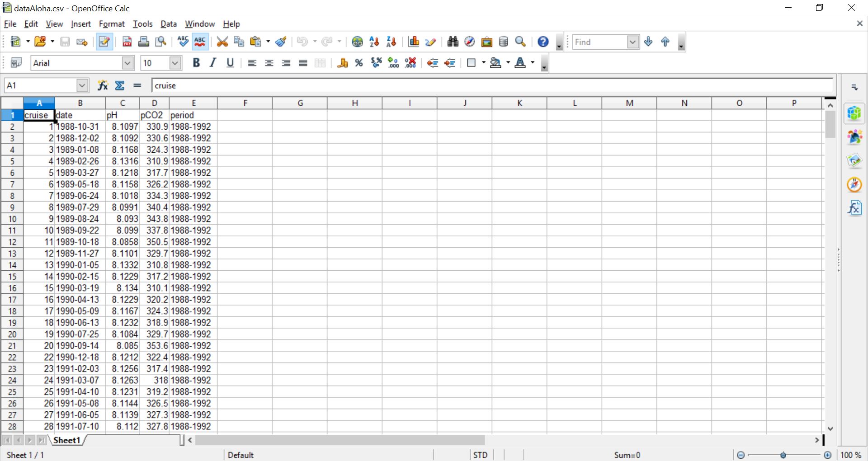Toggle Underline formatting
Image resolution: width=868 pixels, height=461 pixels.
point(230,63)
